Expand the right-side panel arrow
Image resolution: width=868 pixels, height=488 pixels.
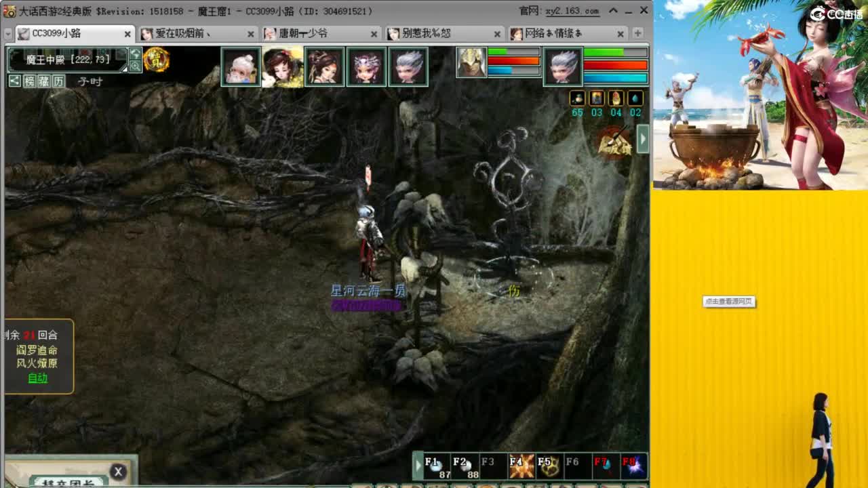pos(643,139)
